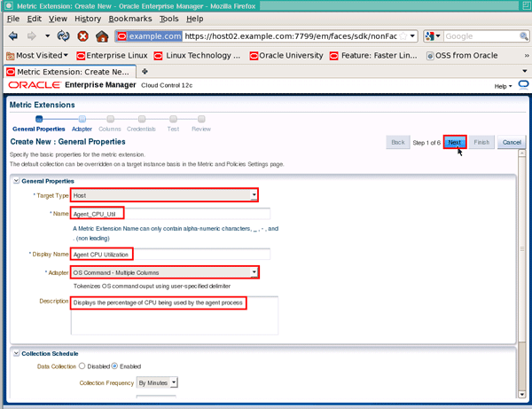Open the Google search engine selector
Viewport: 532px width, 409px height.
click(433, 36)
